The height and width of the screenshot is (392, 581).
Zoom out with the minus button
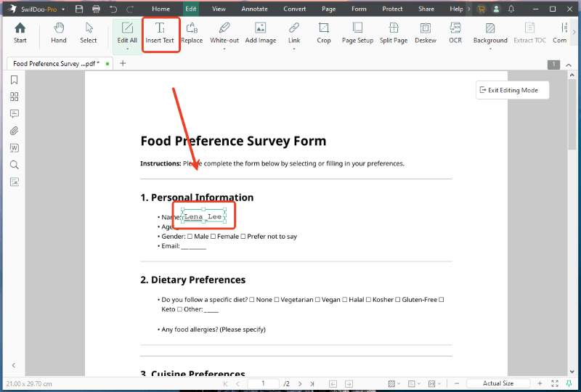point(457,384)
